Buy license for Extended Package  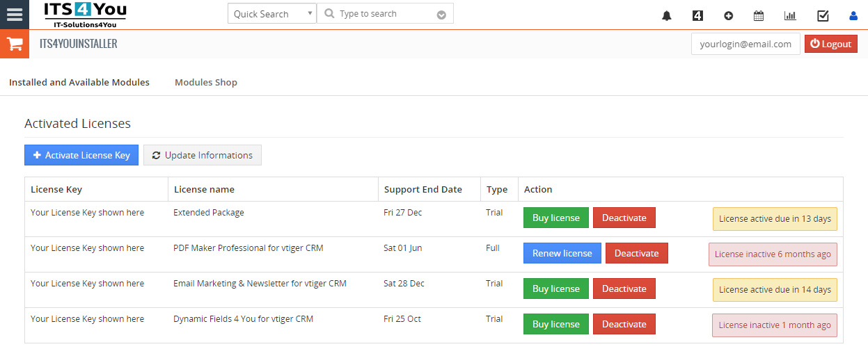pos(555,218)
